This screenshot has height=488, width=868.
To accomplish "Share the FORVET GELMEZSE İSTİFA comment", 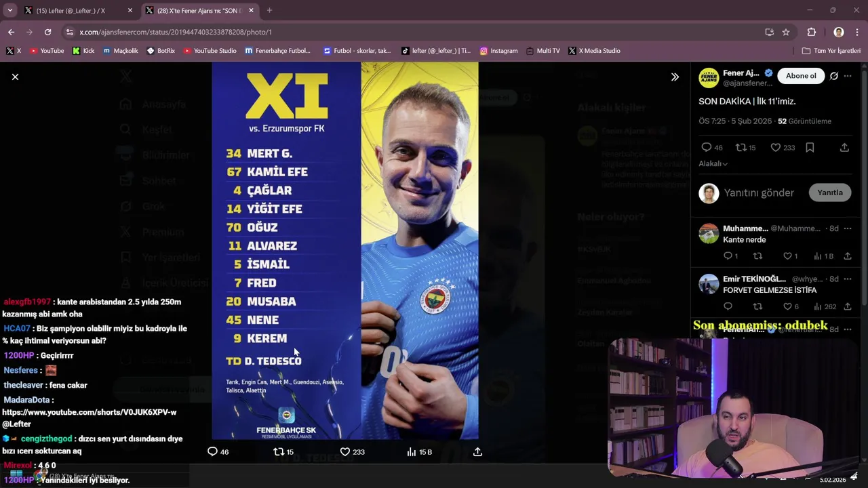I will (848, 307).
